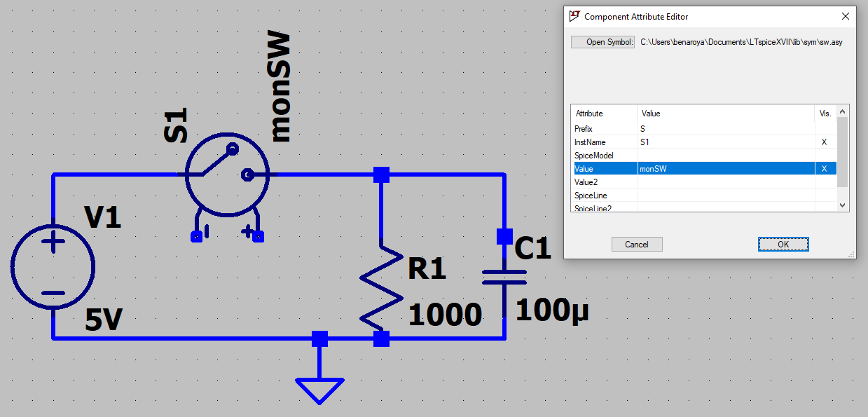Viewport: 868px width, 417px height.
Task: Edit the monSW value field
Action: (x=725, y=169)
